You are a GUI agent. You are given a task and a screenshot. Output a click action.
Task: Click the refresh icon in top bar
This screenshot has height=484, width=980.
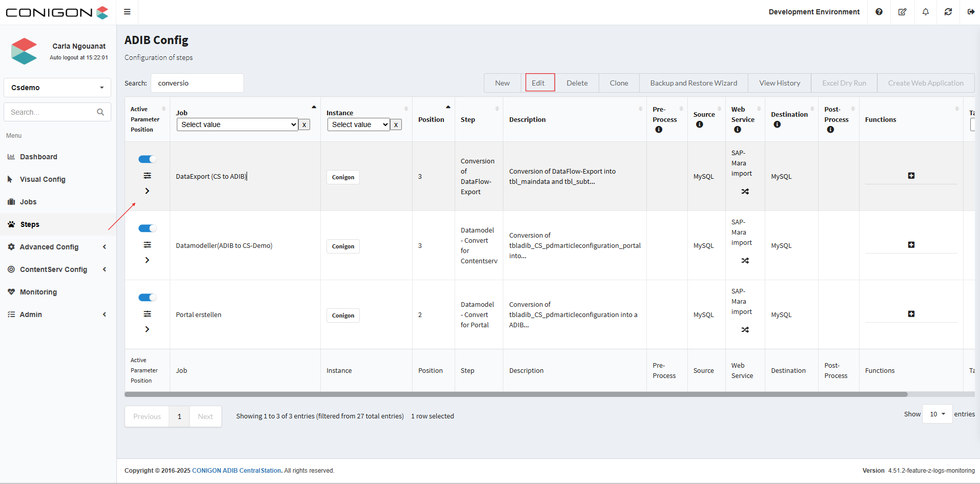coord(948,12)
